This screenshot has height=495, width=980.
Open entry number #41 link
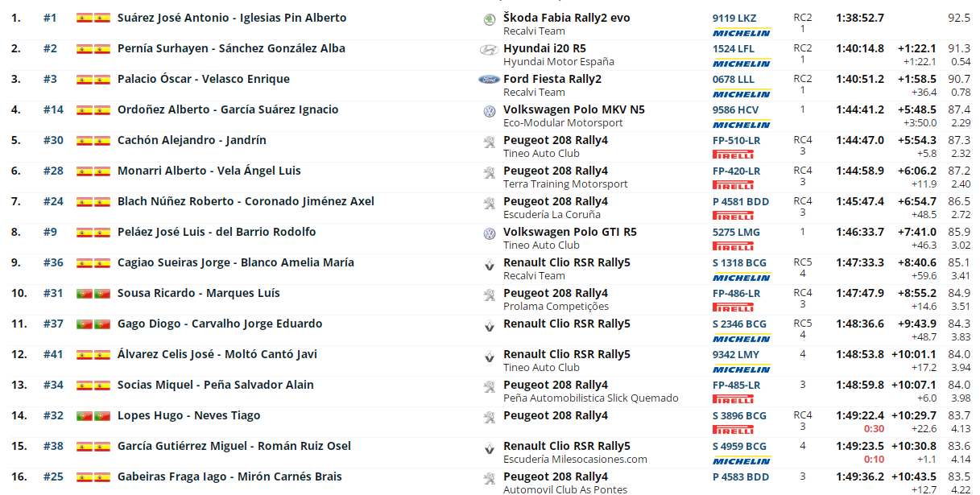tap(53, 354)
